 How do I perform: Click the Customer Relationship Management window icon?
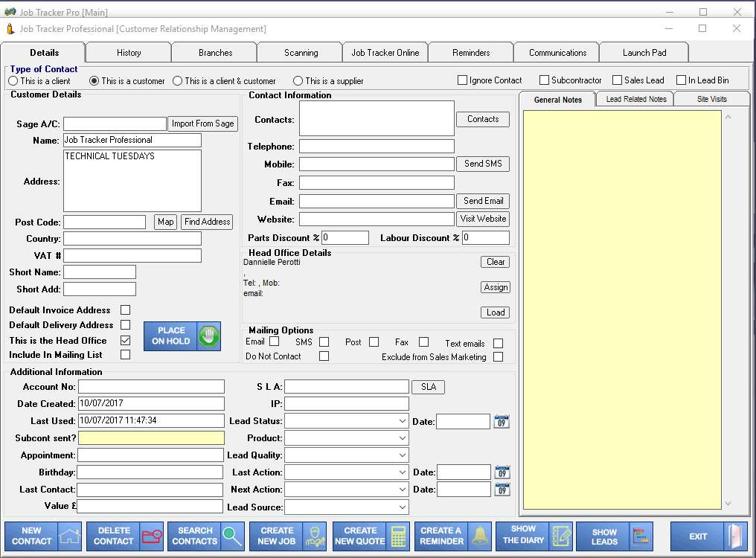coord(10,29)
